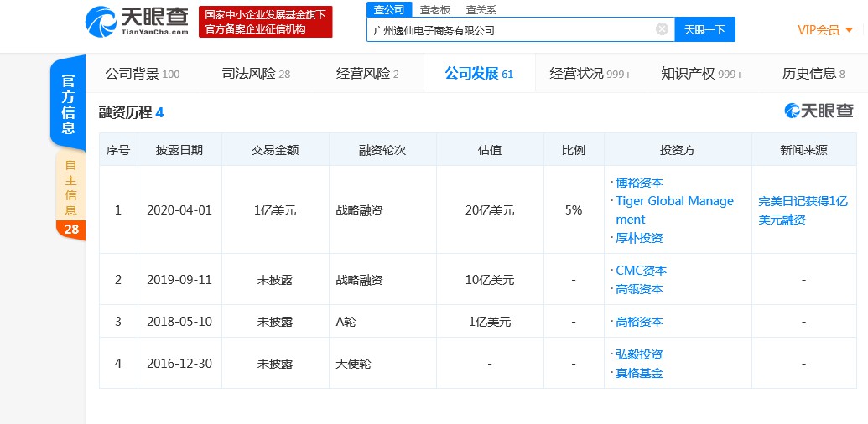868x424 pixels.
Task: Open investor link Tiger Global Management
Action: click(675, 210)
